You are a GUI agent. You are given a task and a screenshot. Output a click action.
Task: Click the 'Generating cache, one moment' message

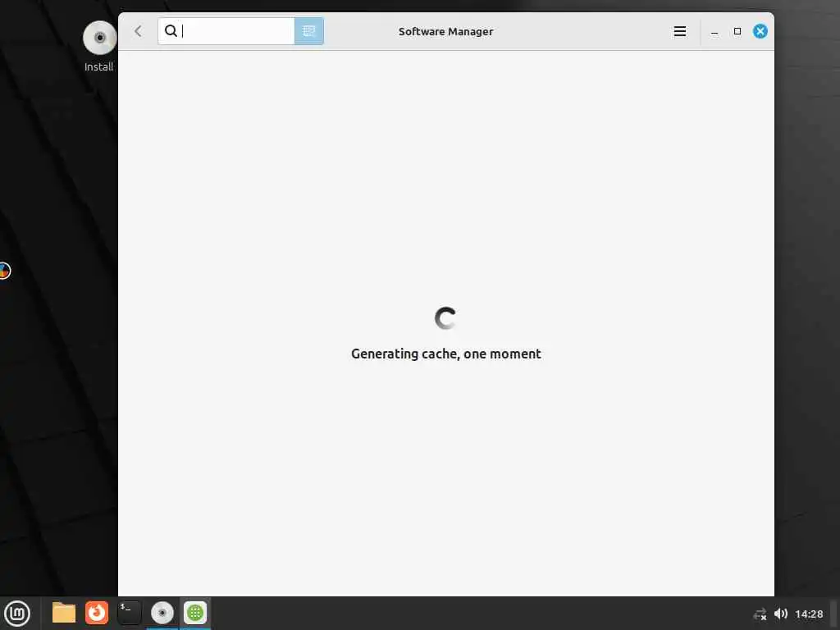tap(445, 354)
